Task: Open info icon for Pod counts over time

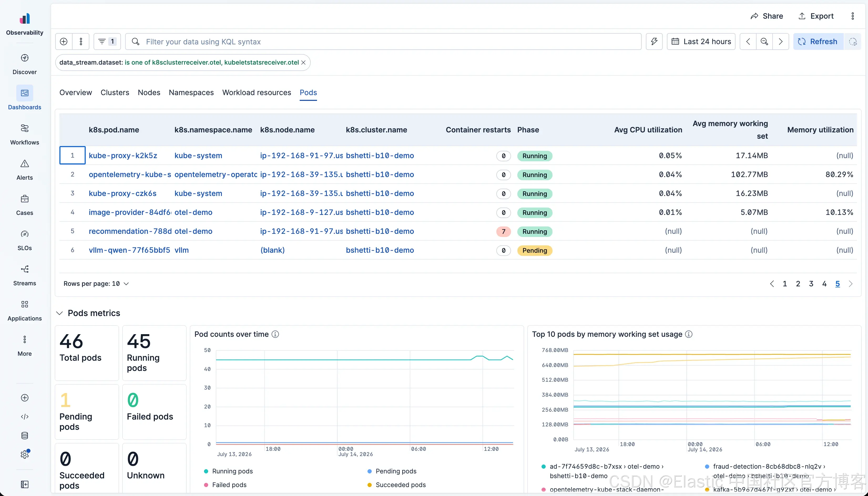Action: (275, 334)
